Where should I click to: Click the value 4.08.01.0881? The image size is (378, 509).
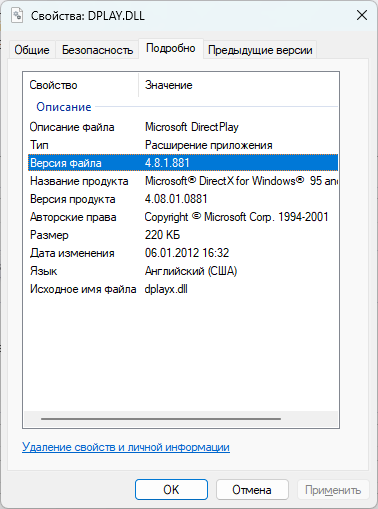tap(176, 199)
